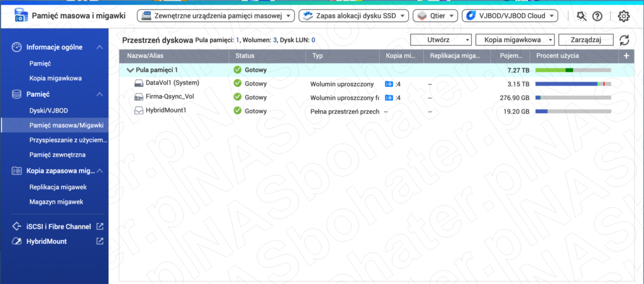This screenshot has width=644, height=284.
Task: Click the plus icon in table header
Action: pyautogui.click(x=626, y=56)
